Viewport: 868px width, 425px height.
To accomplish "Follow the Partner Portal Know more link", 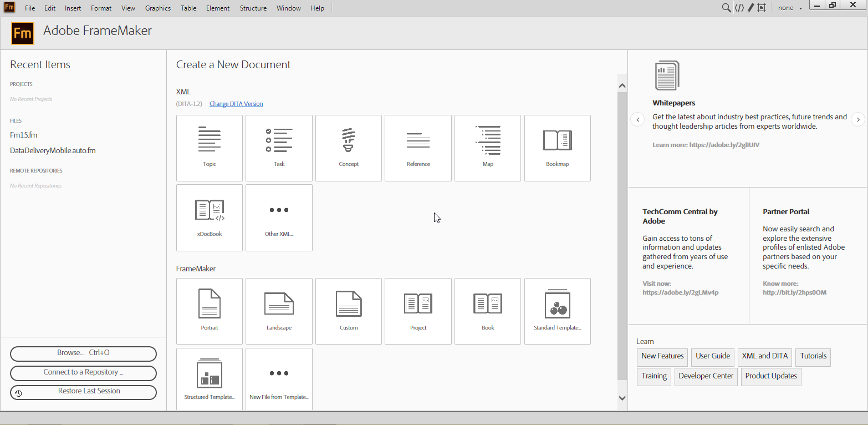I will pyautogui.click(x=795, y=288).
